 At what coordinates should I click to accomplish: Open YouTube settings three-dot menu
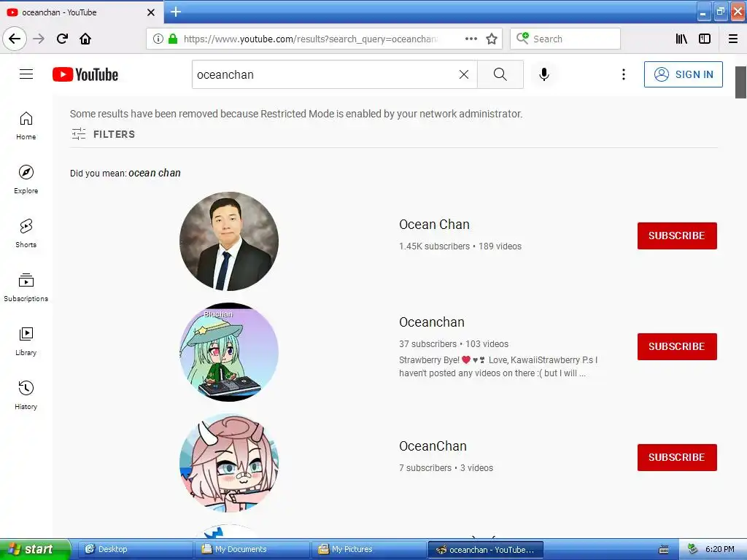tap(623, 74)
